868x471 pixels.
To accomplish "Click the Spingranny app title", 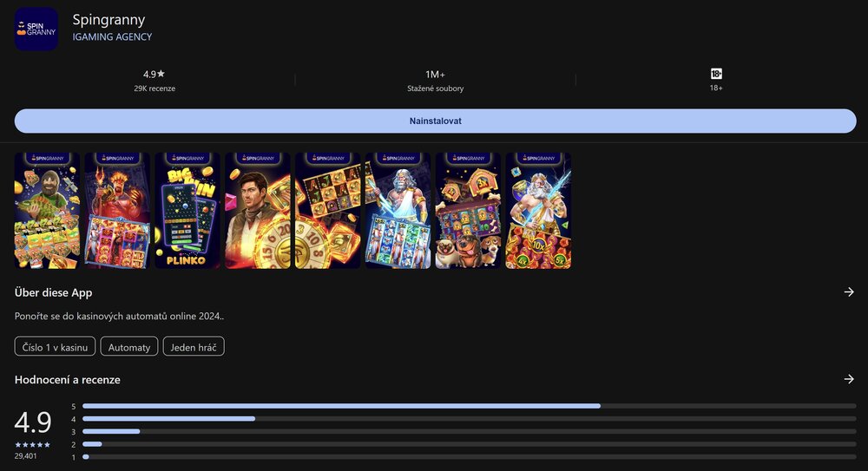I will (x=108, y=20).
